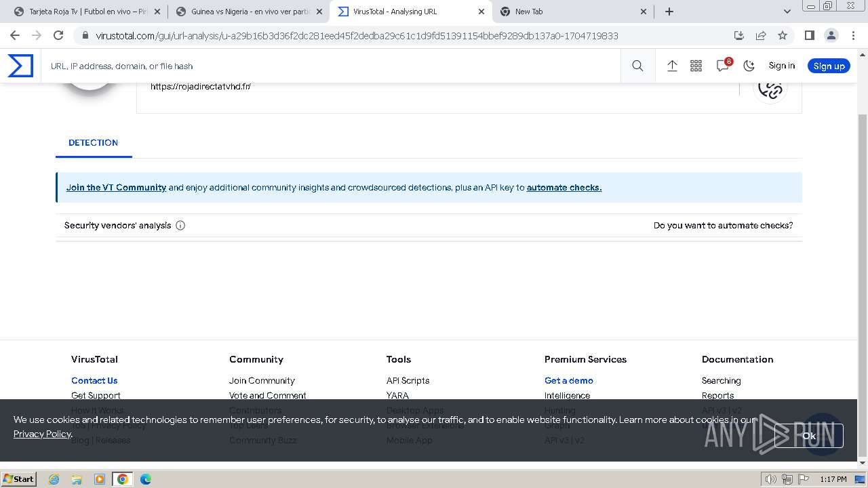Viewport: 868px width, 488px height.
Task: Open Searching documentation link
Action: [x=721, y=381]
